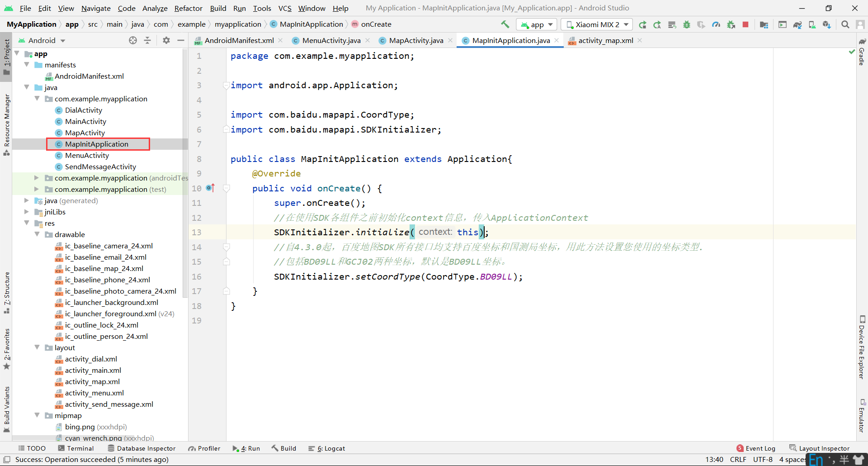Image resolution: width=868 pixels, height=466 pixels.
Task: Open Search Everywhere with the magnifier icon
Action: point(845,24)
